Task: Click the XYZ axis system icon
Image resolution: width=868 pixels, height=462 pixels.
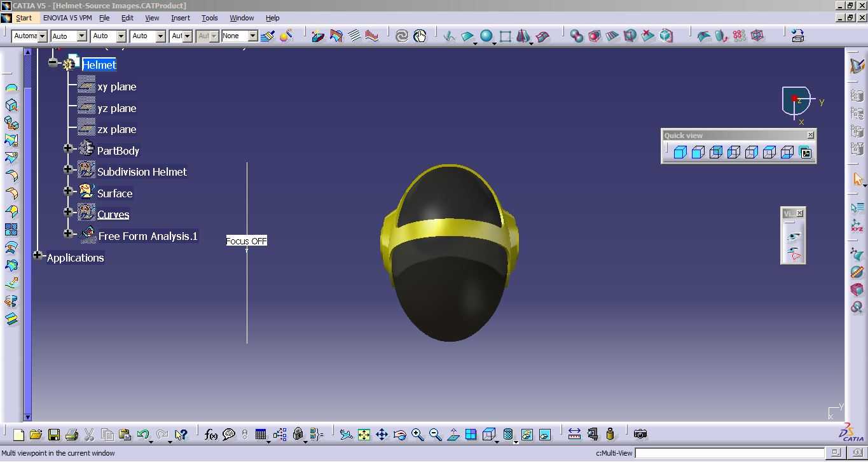Action: 857,226
